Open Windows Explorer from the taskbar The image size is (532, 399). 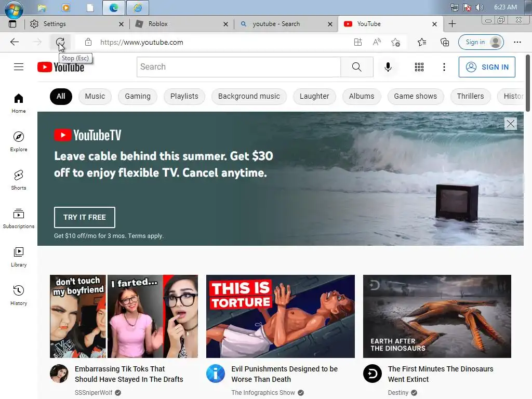coord(42,7)
